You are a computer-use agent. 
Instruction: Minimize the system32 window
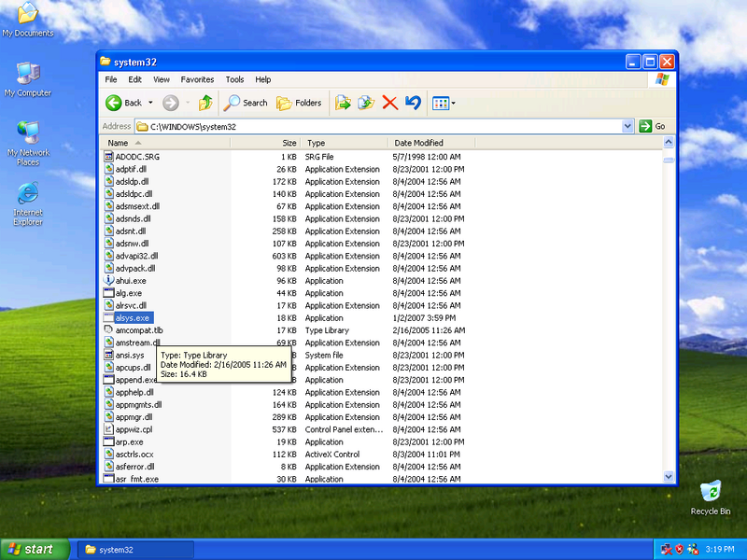coord(633,62)
